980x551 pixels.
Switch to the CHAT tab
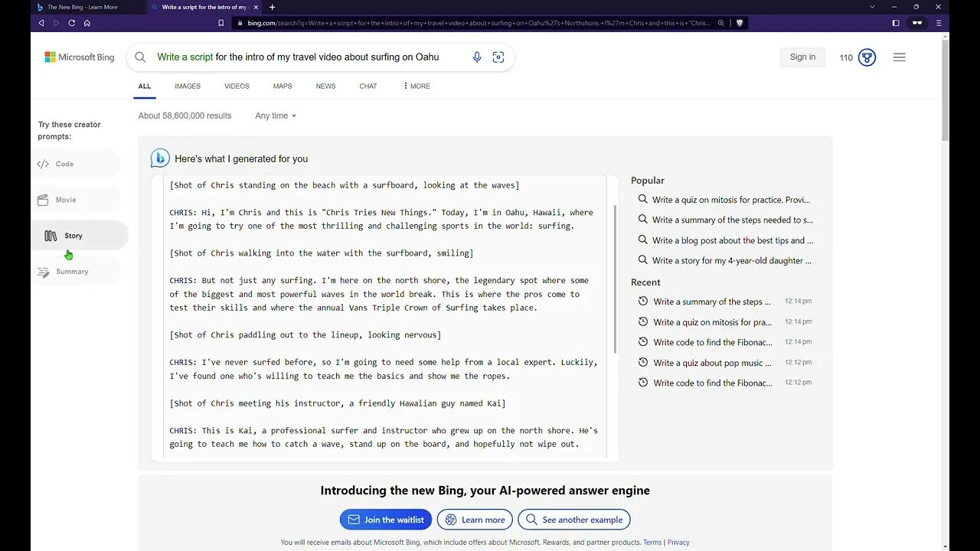point(368,86)
